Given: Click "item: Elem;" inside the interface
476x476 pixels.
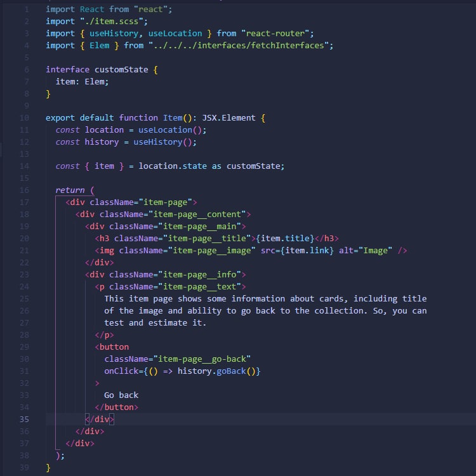Looking at the screenshot, I should click(x=82, y=82).
